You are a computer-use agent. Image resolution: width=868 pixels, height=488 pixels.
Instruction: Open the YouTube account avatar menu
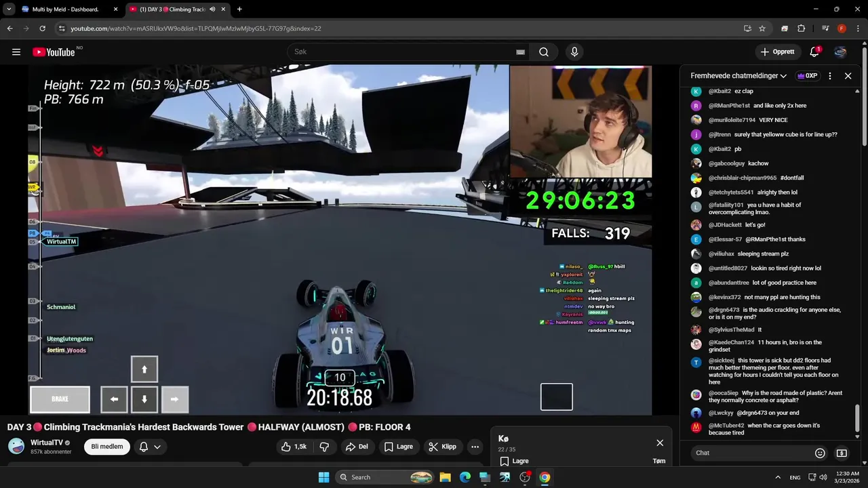tap(840, 52)
